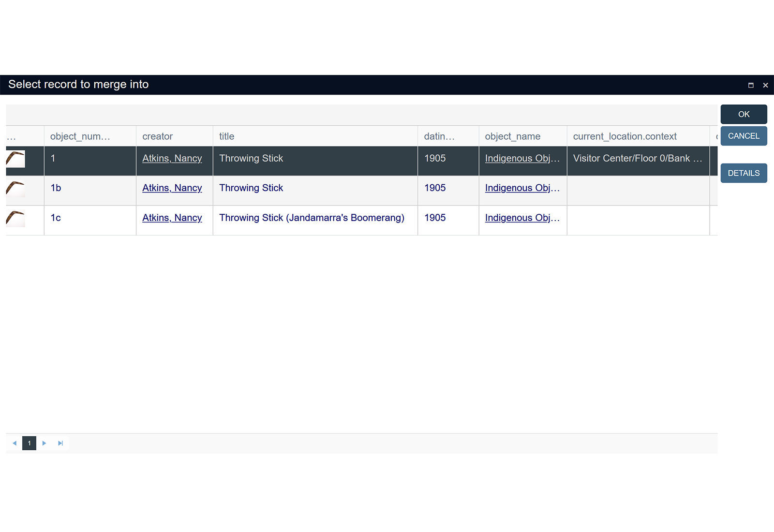Open the thumbnail image for record 1c

point(15,219)
